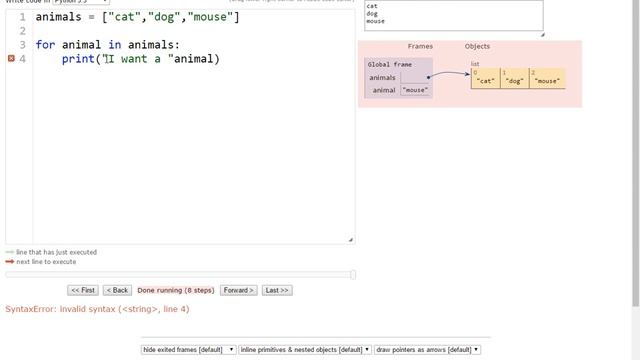Image resolution: width=640 pixels, height=360 pixels.
Task: Click the 'animals' variable in global frame
Action: (382, 78)
